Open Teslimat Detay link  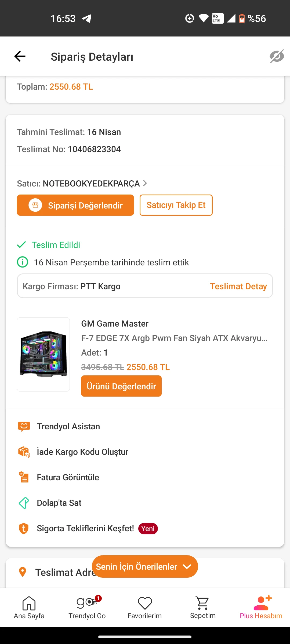tap(238, 286)
